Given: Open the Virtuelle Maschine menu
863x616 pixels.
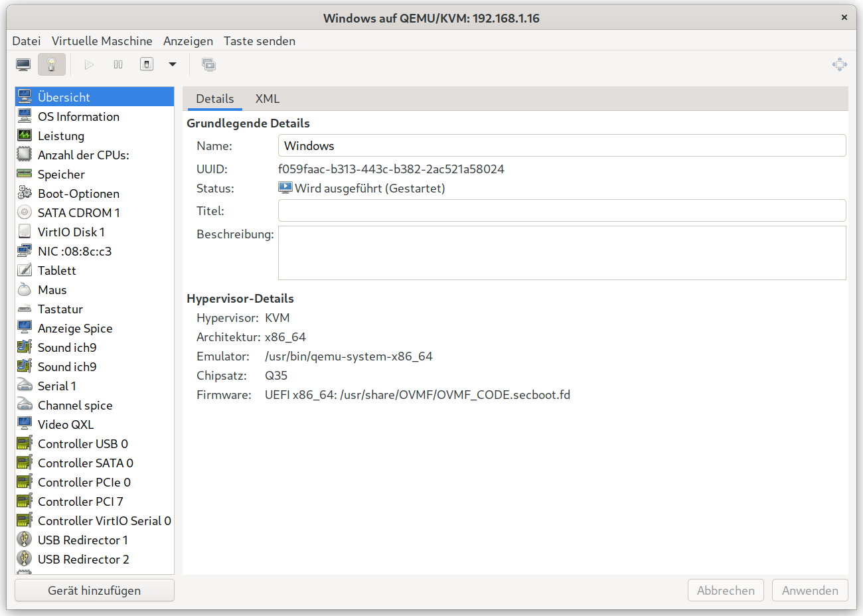Looking at the screenshot, I should pyautogui.click(x=102, y=41).
